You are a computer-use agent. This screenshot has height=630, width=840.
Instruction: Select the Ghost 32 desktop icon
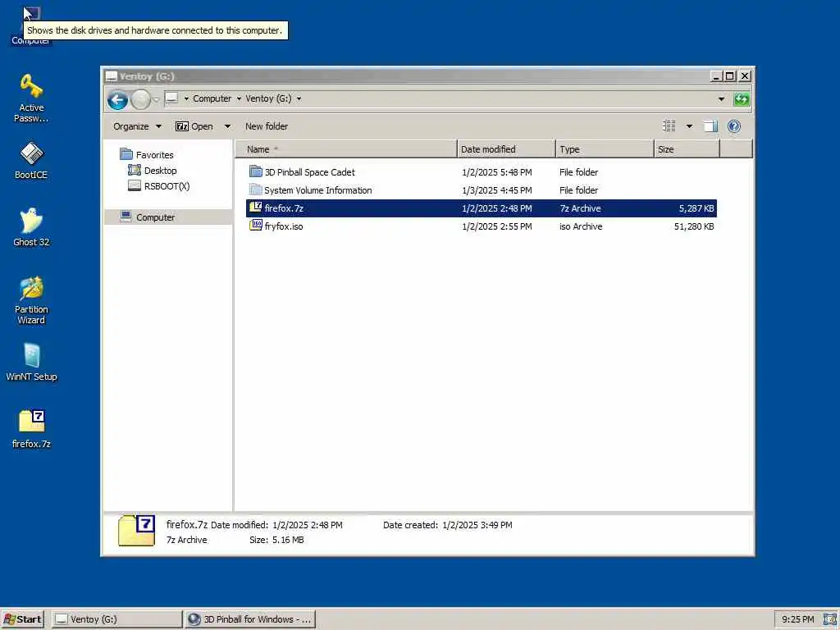point(31,227)
